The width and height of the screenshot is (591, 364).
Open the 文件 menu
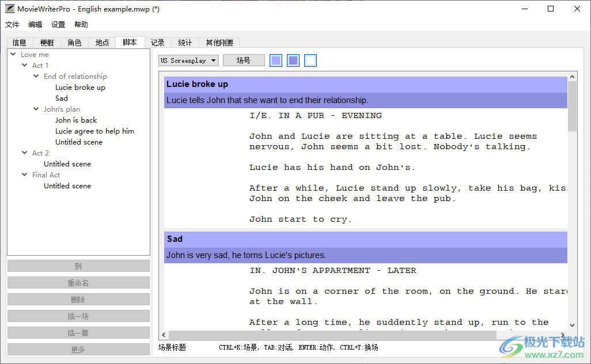(12, 25)
